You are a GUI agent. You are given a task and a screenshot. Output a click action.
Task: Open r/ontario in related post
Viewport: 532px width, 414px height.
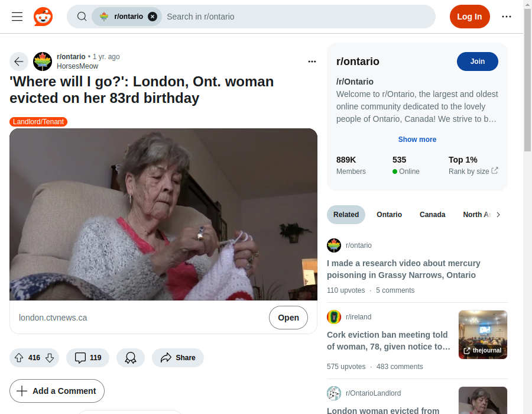click(359, 245)
